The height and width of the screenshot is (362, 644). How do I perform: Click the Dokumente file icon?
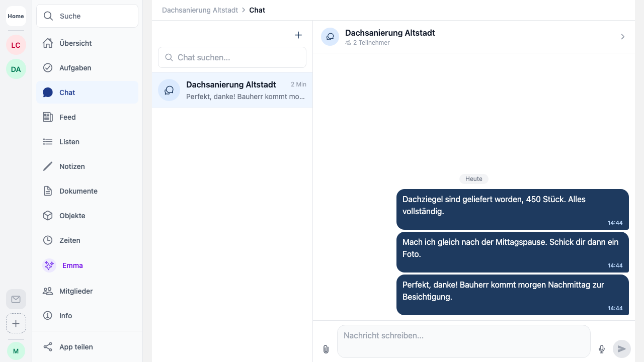(48, 191)
